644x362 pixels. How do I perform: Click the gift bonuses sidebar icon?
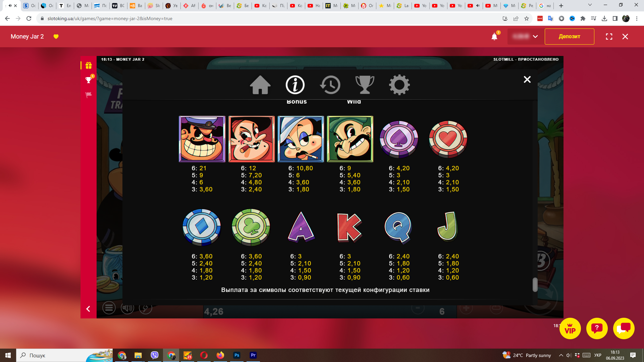point(89,65)
